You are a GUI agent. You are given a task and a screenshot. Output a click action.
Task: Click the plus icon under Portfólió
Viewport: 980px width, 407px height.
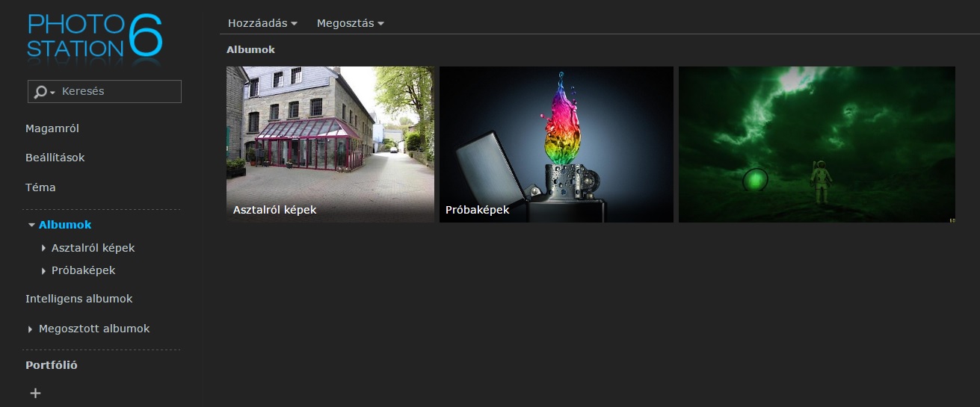tap(35, 393)
